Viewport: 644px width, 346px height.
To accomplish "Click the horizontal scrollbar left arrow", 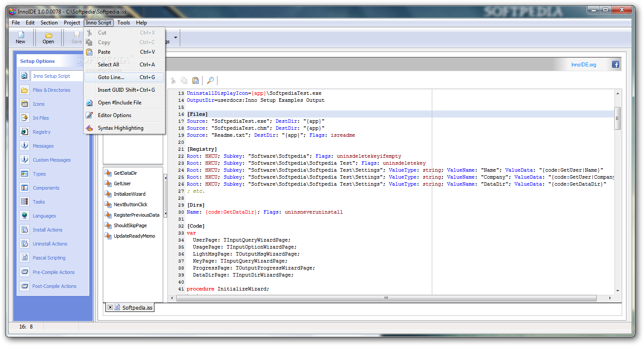I will (x=172, y=298).
